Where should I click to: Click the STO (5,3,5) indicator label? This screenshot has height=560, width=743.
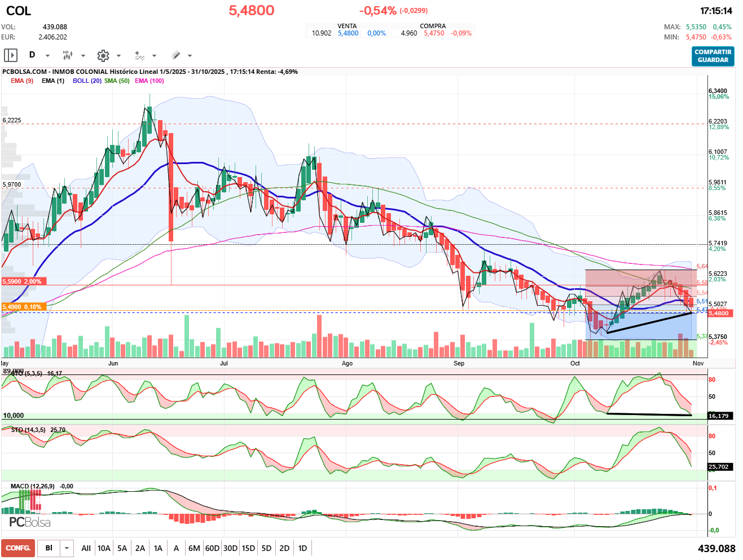(x=26, y=373)
